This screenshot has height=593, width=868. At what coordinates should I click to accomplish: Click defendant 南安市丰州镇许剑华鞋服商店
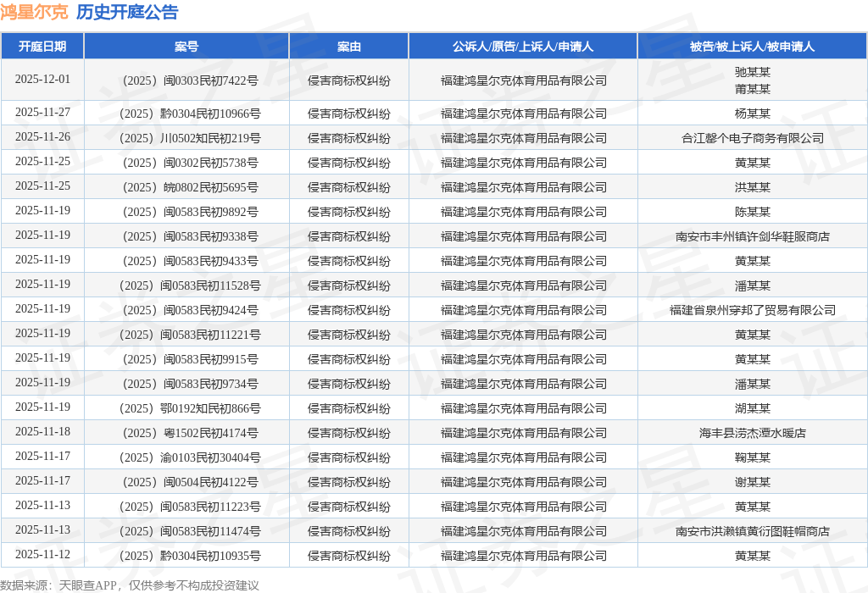pyautogui.click(x=753, y=236)
